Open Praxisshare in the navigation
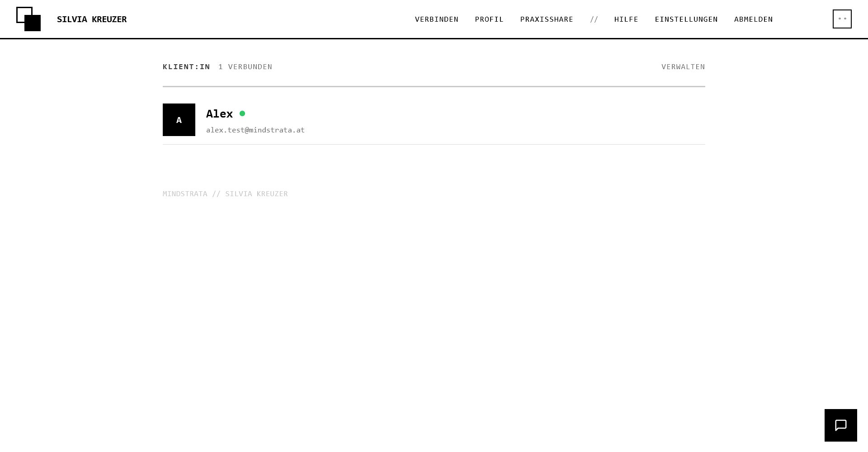 (x=547, y=19)
